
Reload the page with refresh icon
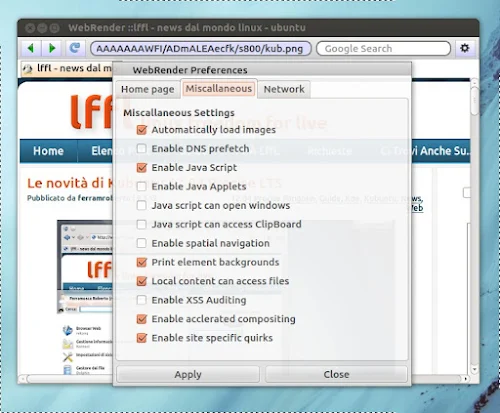point(75,48)
